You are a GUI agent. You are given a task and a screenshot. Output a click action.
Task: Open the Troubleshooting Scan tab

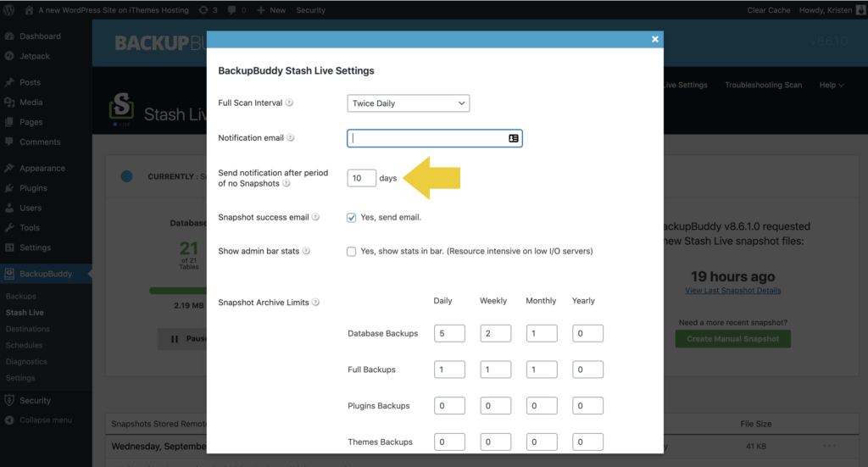click(764, 85)
